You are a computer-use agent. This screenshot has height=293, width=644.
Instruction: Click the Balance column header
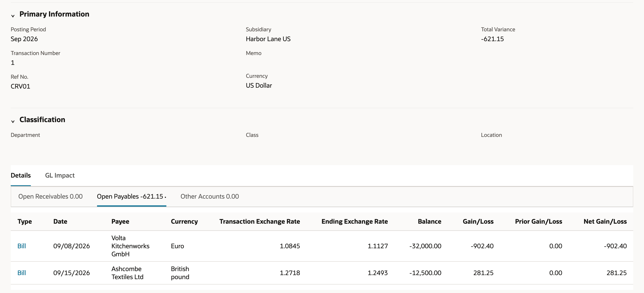429,221
